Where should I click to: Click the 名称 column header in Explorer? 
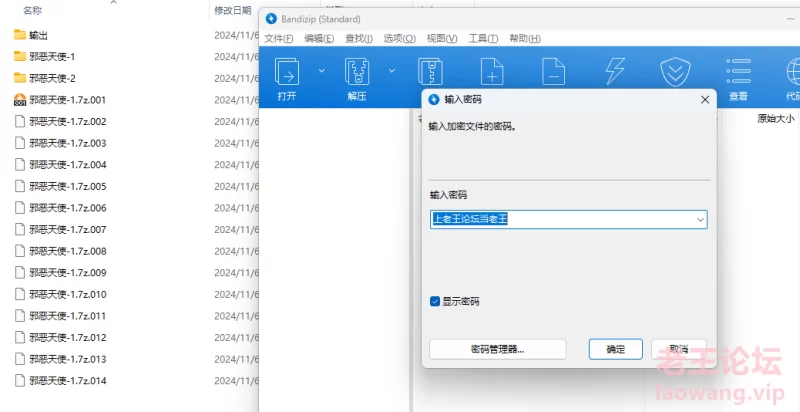[32, 10]
